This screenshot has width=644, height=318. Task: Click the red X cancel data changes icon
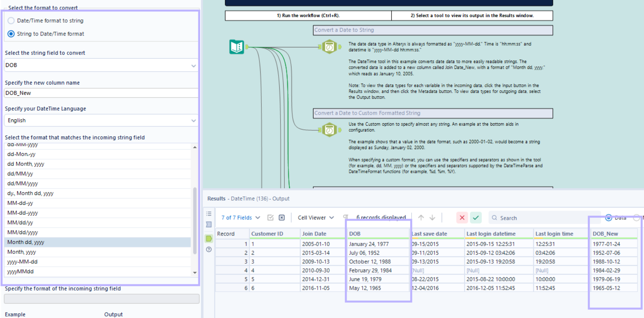pos(462,217)
